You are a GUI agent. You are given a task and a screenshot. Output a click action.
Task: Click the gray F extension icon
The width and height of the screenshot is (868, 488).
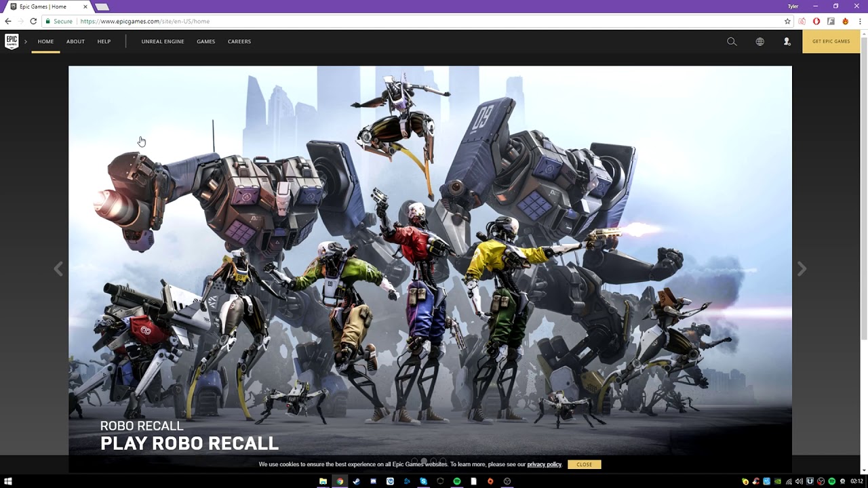pyautogui.click(x=831, y=21)
